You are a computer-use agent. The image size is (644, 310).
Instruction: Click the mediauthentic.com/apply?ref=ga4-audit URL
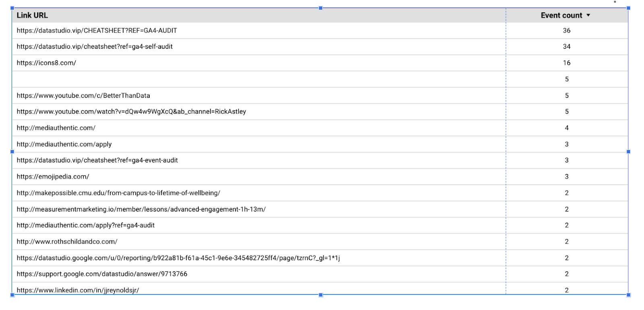(x=86, y=226)
